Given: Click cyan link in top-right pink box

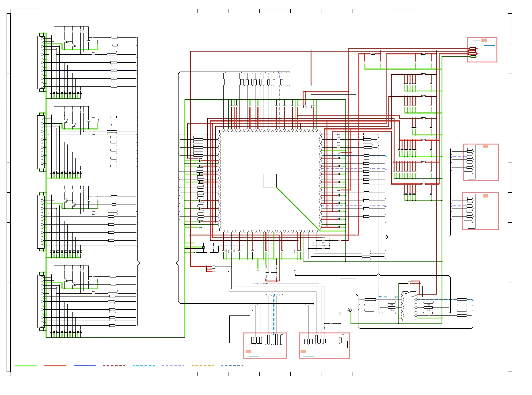Looking at the screenshot, I should click(x=489, y=46).
